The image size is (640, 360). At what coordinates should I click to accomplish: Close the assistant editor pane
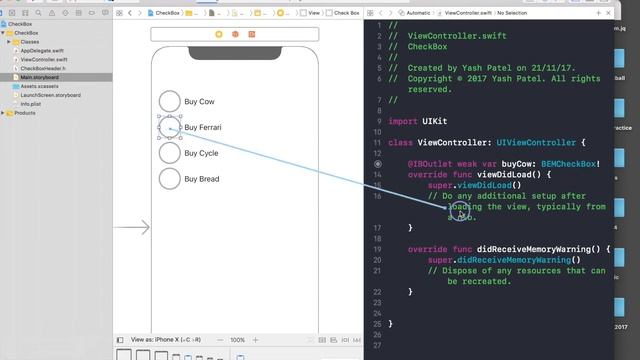click(x=608, y=13)
